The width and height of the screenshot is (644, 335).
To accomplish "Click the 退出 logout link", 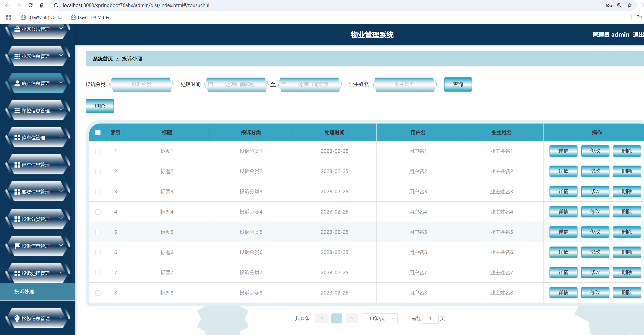I will pyautogui.click(x=638, y=35).
